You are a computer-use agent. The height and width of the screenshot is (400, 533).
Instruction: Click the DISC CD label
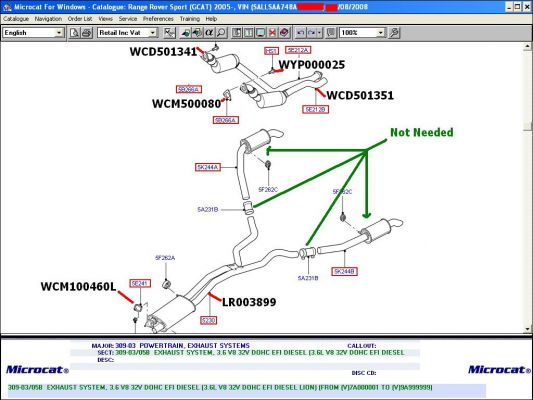[364, 373]
